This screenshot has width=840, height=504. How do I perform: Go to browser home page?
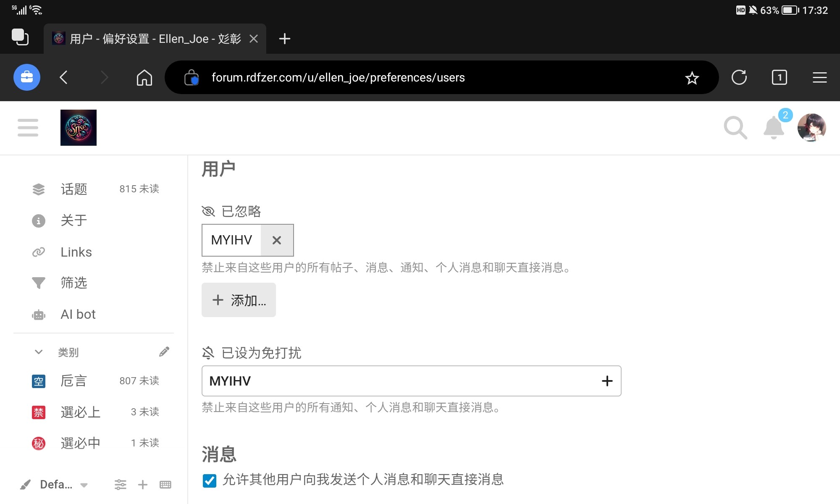pyautogui.click(x=144, y=77)
